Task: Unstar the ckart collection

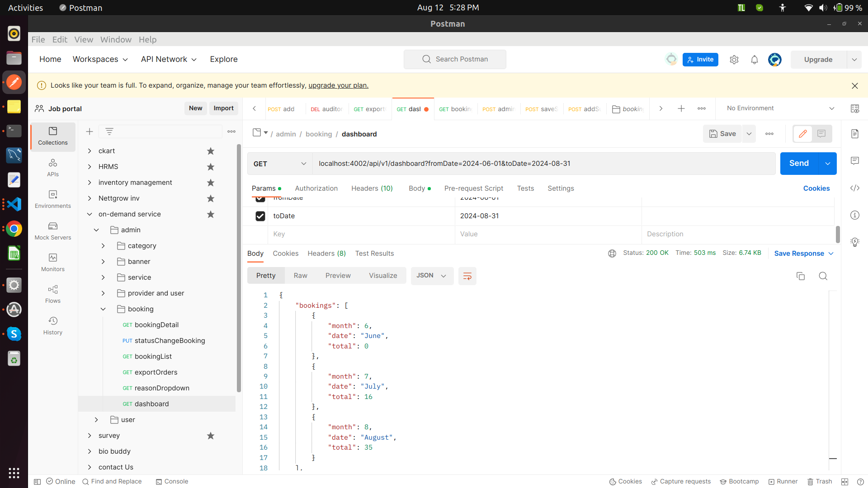Action: point(211,151)
